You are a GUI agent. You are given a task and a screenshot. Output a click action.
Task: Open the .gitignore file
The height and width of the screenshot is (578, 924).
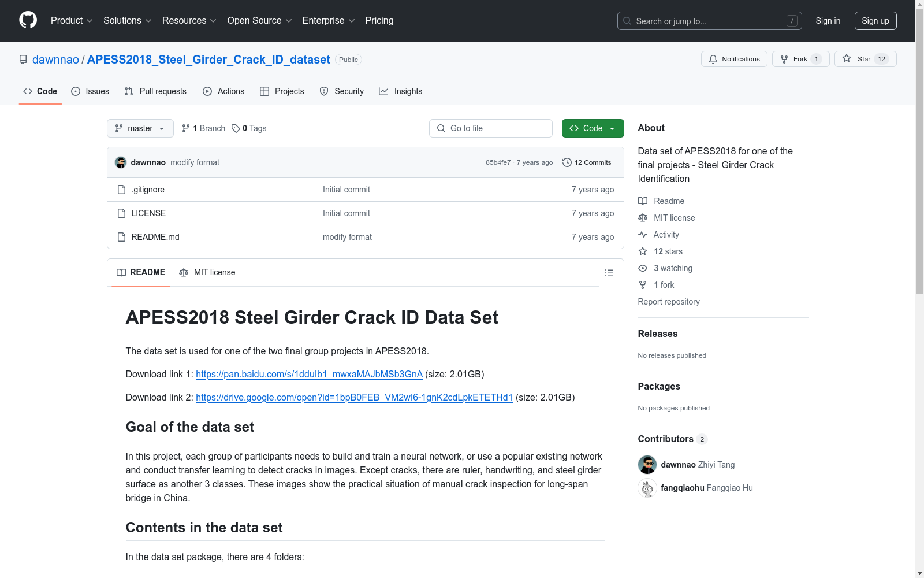(x=148, y=190)
